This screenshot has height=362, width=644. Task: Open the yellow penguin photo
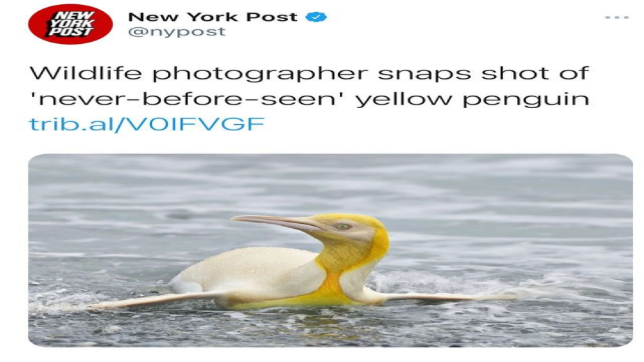click(330, 250)
